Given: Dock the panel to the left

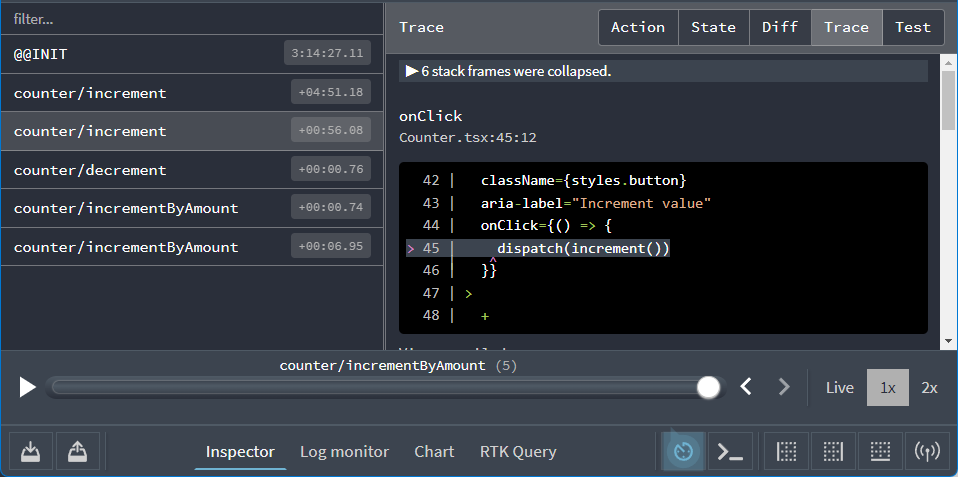Looking at the screenshot, I should coord(787,452).
